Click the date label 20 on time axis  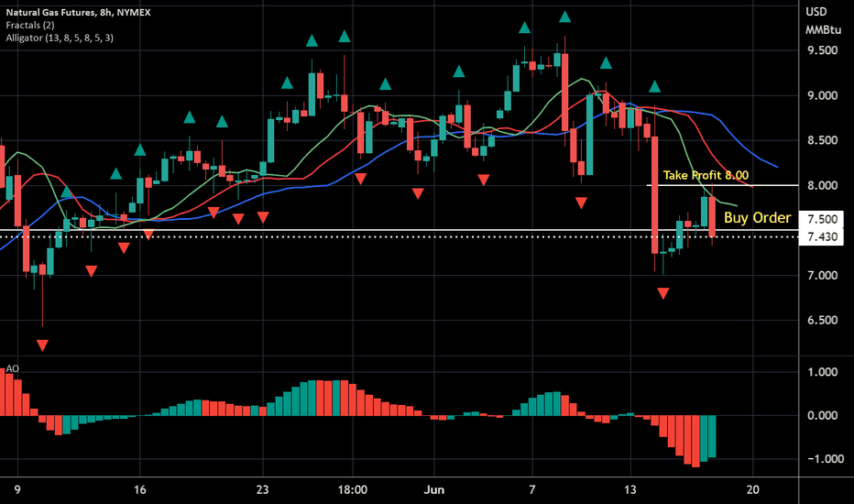coord(752,490)
